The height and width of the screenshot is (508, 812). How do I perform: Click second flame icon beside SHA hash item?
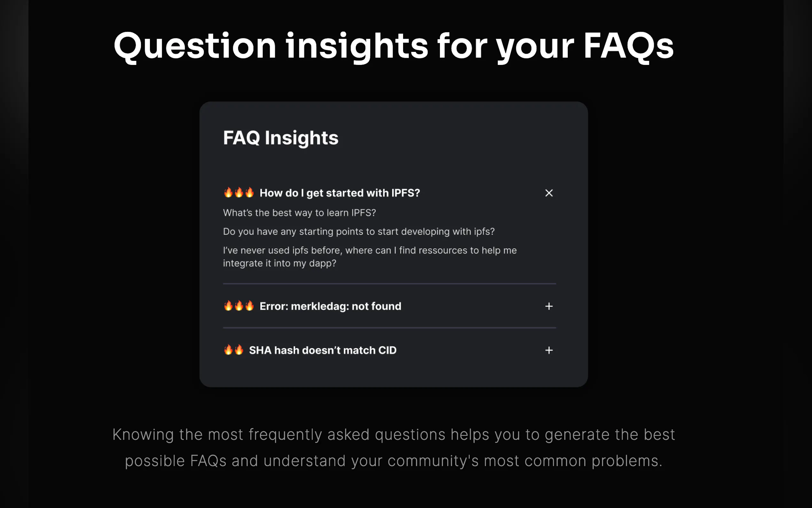pyautogui.click(x=239, y=350)
